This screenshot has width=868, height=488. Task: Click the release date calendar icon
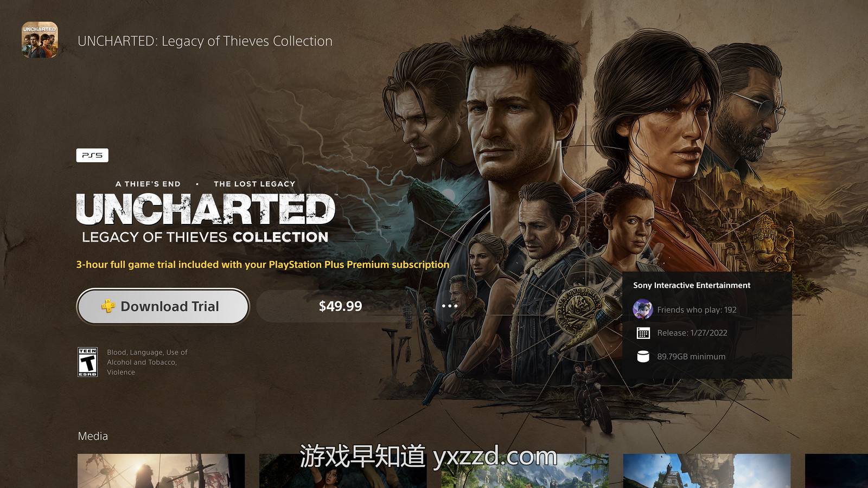tap(643, 333)
